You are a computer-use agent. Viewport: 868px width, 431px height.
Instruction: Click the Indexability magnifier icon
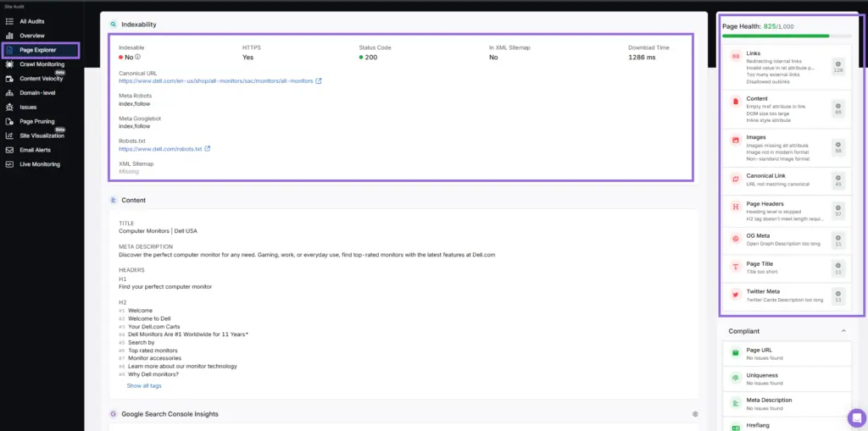click(114, 25)
